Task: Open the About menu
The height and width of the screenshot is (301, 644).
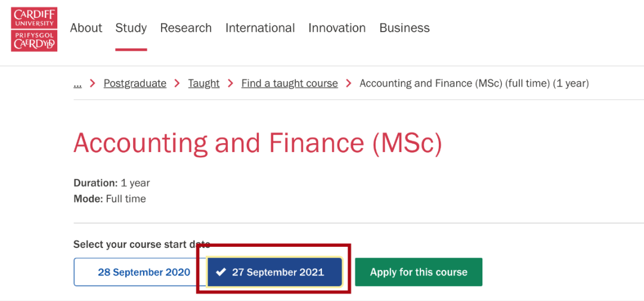Action: tap(86, 28)
